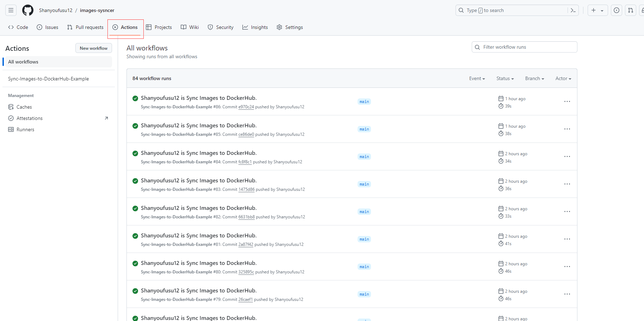The image size is (644, 321).
Task: Click the main branch label of run #83
Action: coord(364,184)
